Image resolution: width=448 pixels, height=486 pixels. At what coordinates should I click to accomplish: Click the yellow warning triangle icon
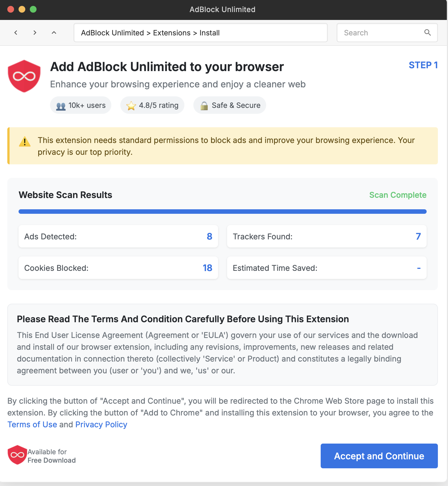[25, 142]
